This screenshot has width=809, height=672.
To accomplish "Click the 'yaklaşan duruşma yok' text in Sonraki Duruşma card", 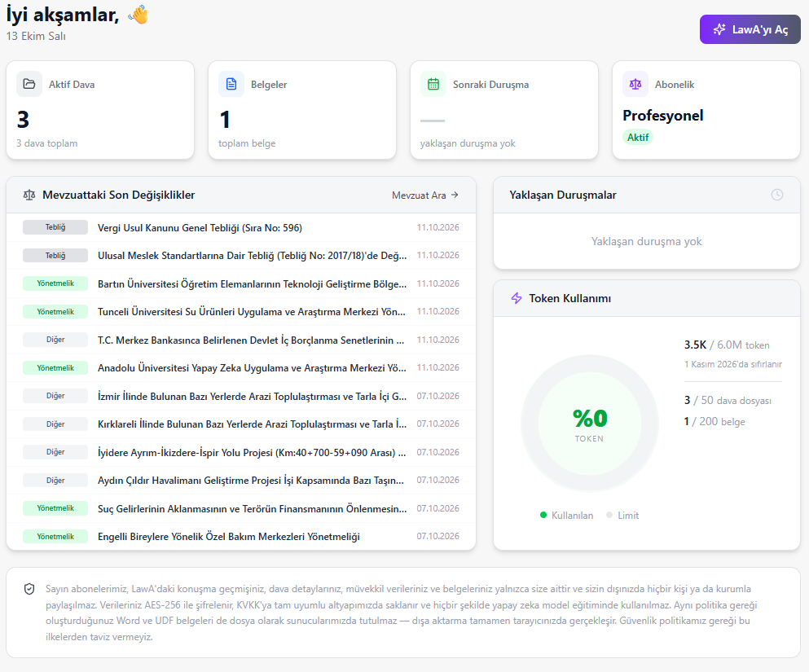I will pos(468,143).
